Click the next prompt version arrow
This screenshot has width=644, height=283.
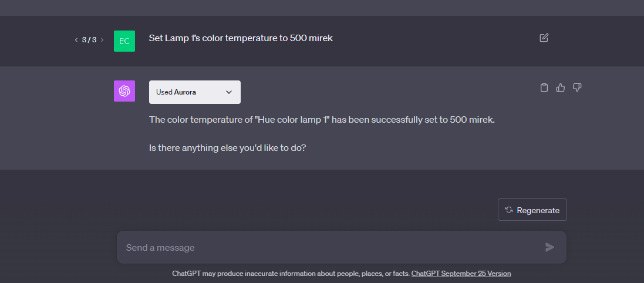(102, 40)
